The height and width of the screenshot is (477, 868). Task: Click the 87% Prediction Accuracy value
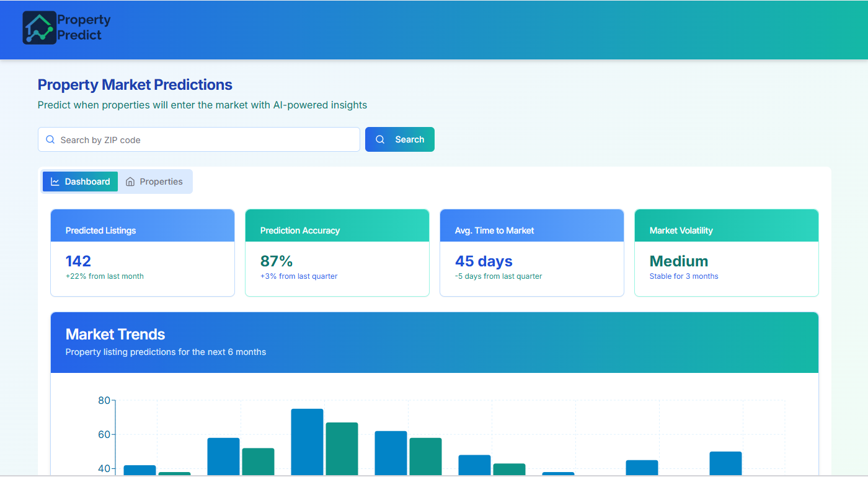tap(277, 261)
